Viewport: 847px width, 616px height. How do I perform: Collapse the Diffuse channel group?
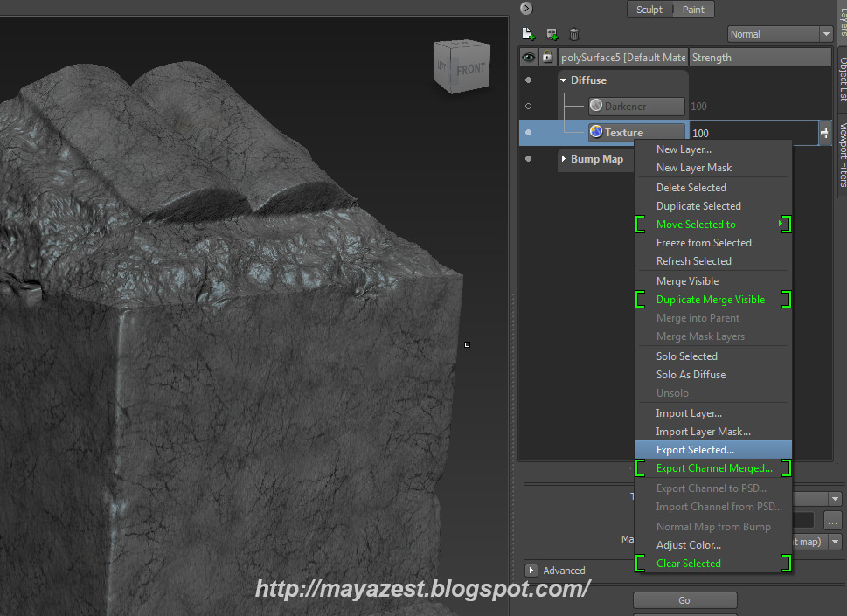click(x=563, y=80)
